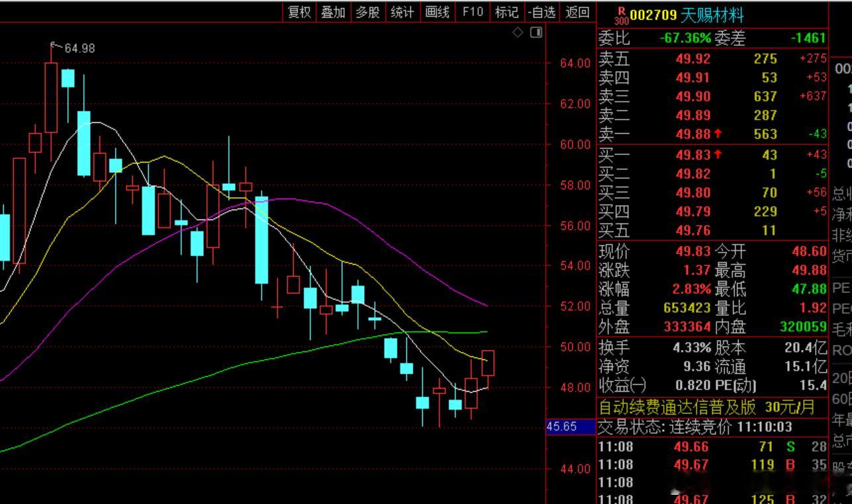Click the 涨跌 value 1.37
The image size is (852, 504).
pos(697,270)
